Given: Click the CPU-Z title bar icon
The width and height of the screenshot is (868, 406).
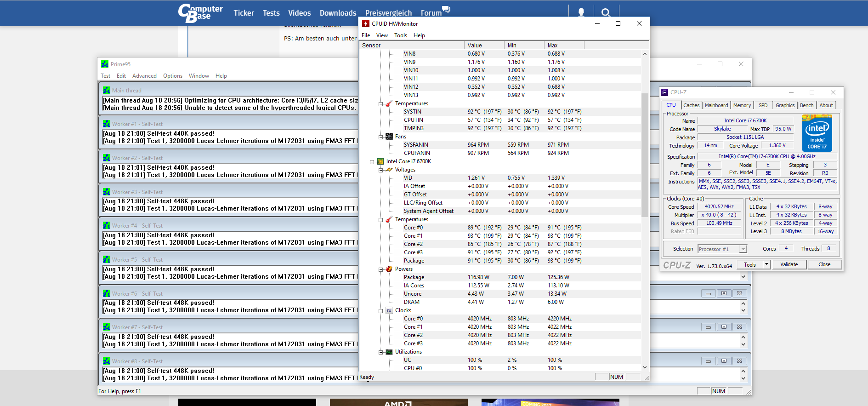Looking at the screenshot, I should pyautogui.click(x=664, y=92).
